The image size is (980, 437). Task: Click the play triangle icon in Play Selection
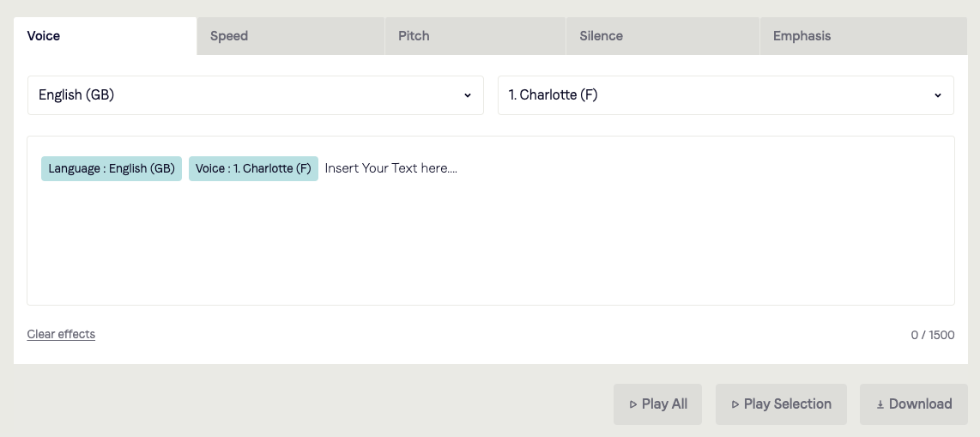click(735, 404)
